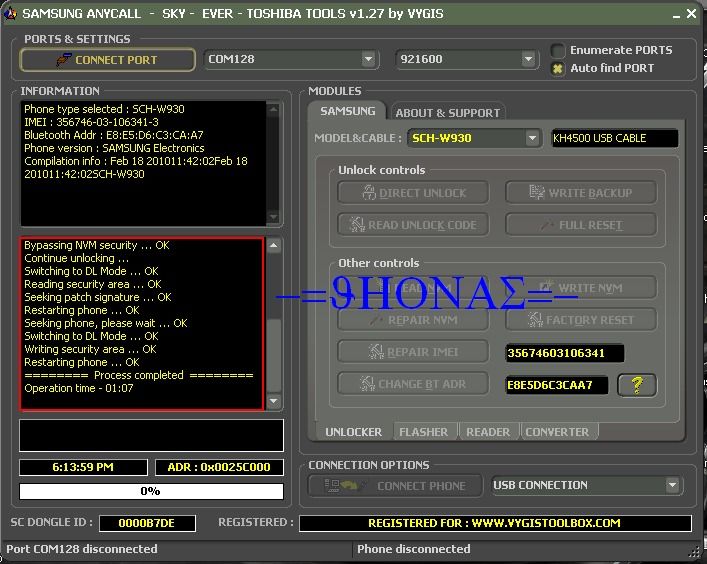This screenshot has height=564, width=707.
Task: Click the CHANGE BT ADR button
Action: [413, 384]
